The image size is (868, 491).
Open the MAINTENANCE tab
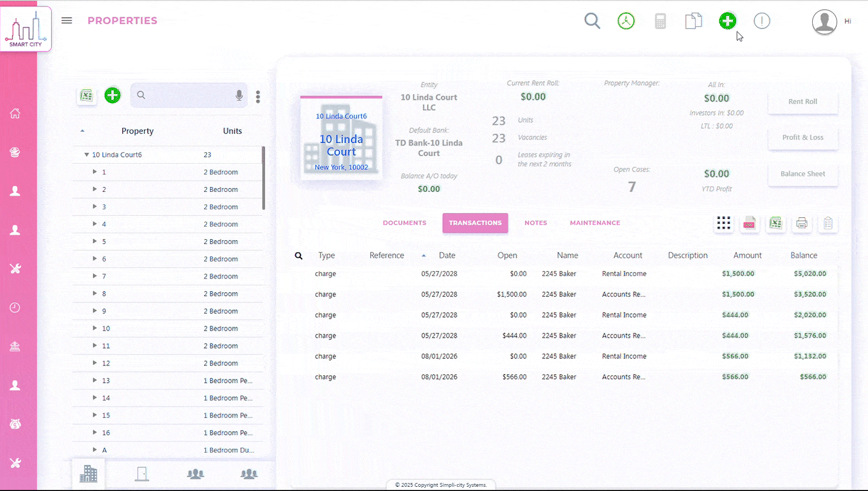(595, 223)
